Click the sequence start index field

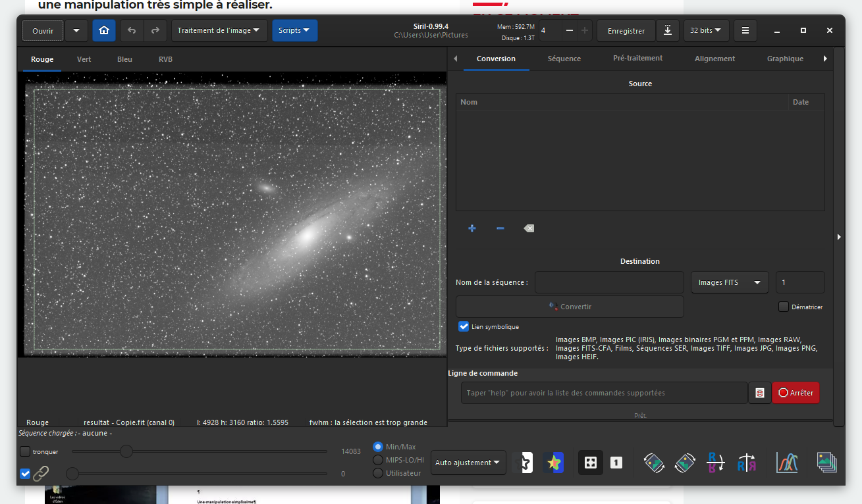[800, 282]
